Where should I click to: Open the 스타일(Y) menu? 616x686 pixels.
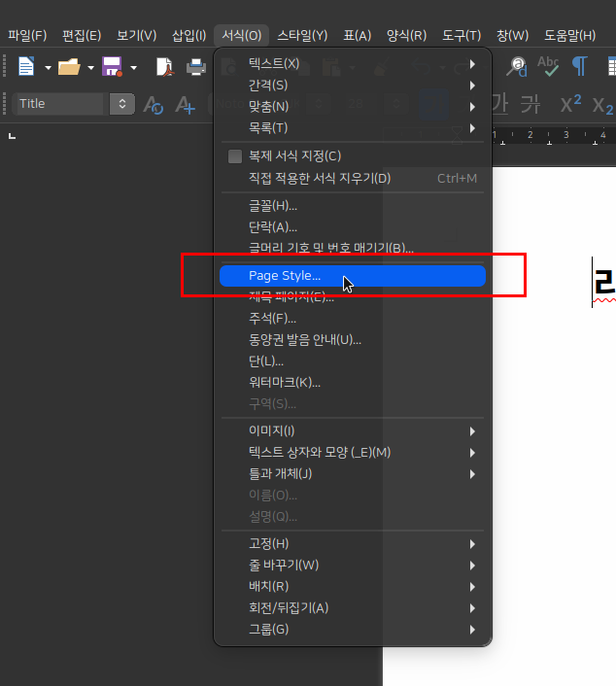(302, 35)
